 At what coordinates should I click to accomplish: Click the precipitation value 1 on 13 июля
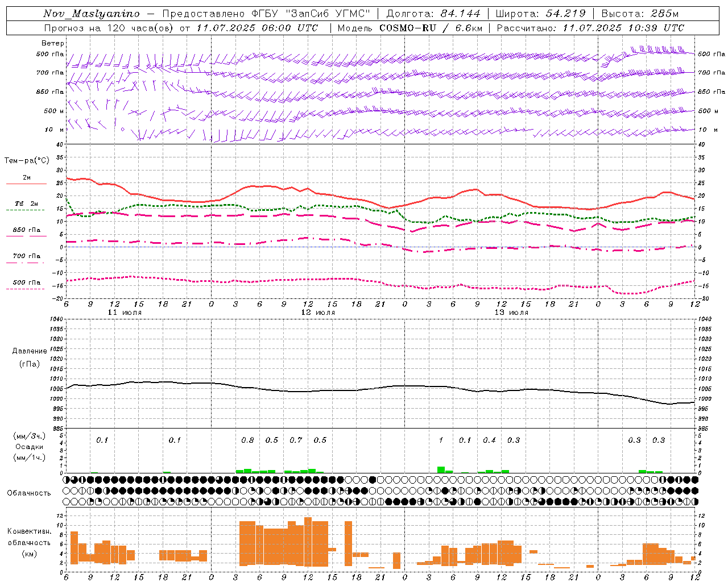(441, 440)
